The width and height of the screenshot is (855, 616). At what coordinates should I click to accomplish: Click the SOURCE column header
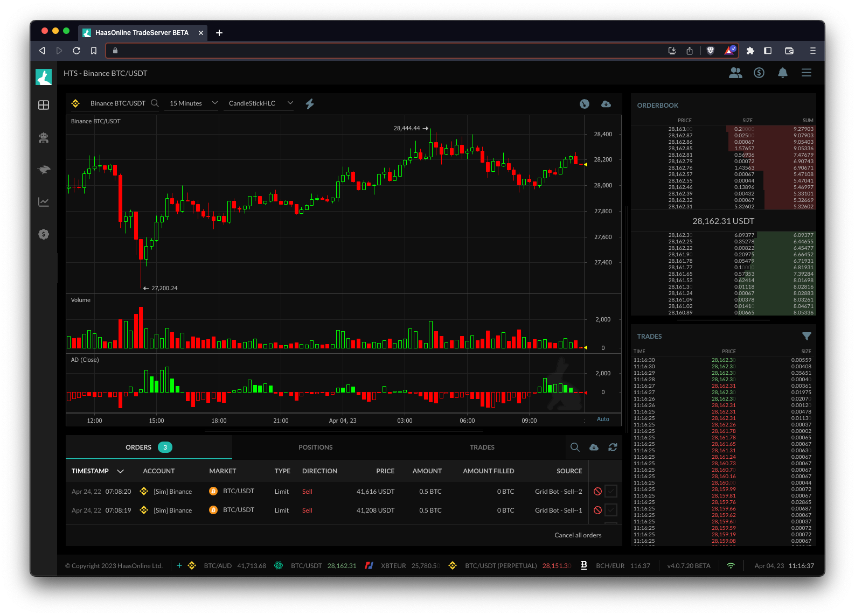(x=569, y=471)
